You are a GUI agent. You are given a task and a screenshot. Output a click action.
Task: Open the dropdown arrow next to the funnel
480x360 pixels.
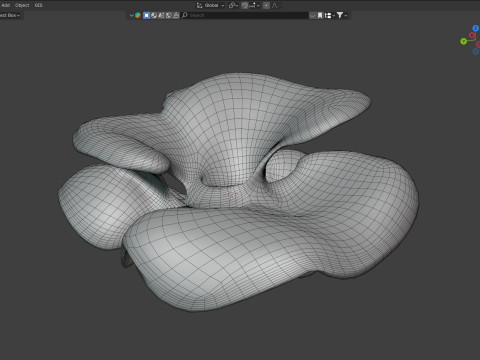point(346,15)
